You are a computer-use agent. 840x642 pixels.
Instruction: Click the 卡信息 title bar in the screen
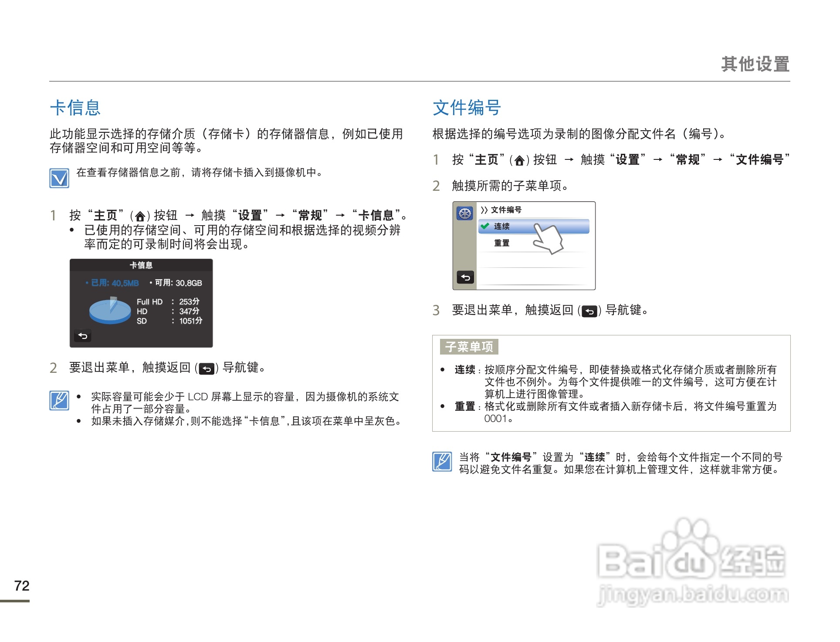coord(141,265)
